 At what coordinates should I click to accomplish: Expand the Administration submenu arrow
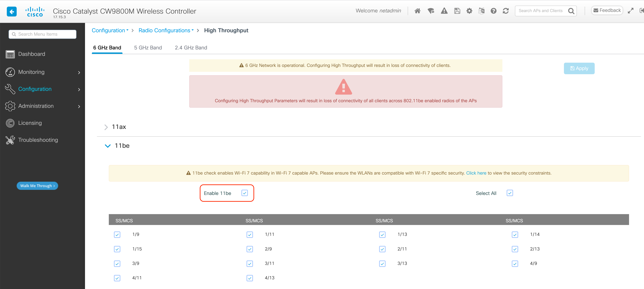(x=79, y=106)
